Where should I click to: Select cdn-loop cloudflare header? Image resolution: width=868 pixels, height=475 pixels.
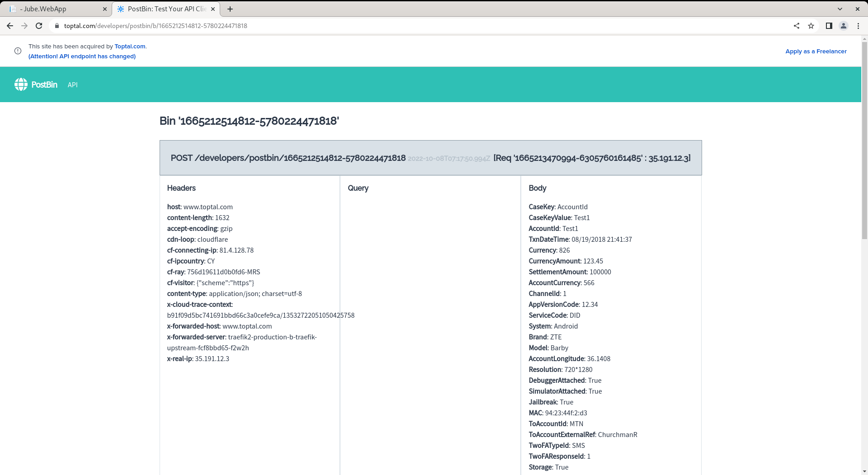pyautogui.click(x=198, y=239)
